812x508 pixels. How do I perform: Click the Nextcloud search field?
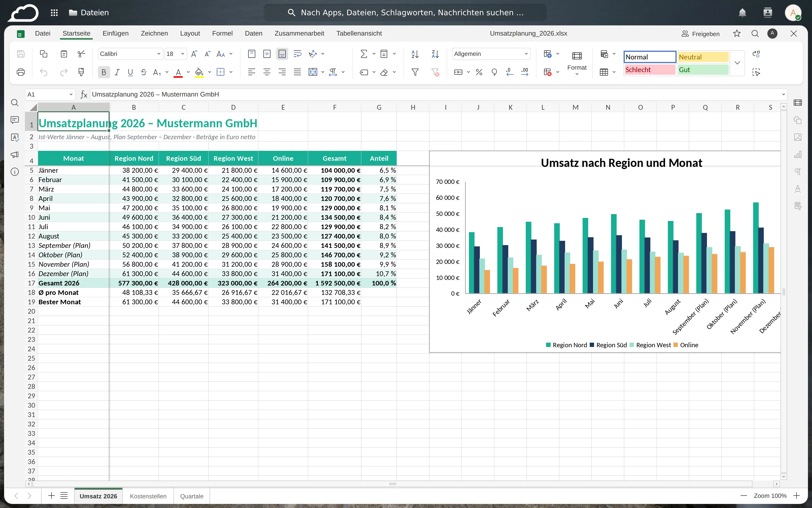(405, 13)
